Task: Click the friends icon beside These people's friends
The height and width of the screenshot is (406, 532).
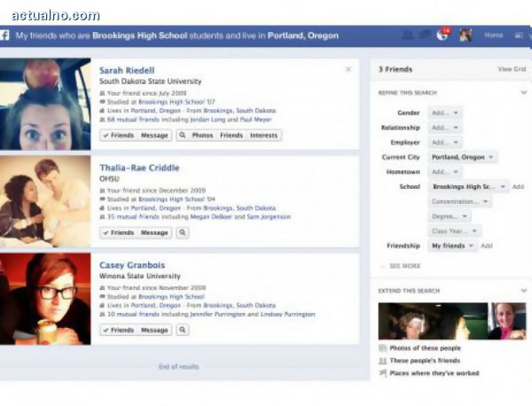Action: pyautogui.click(x=383, y=361)
